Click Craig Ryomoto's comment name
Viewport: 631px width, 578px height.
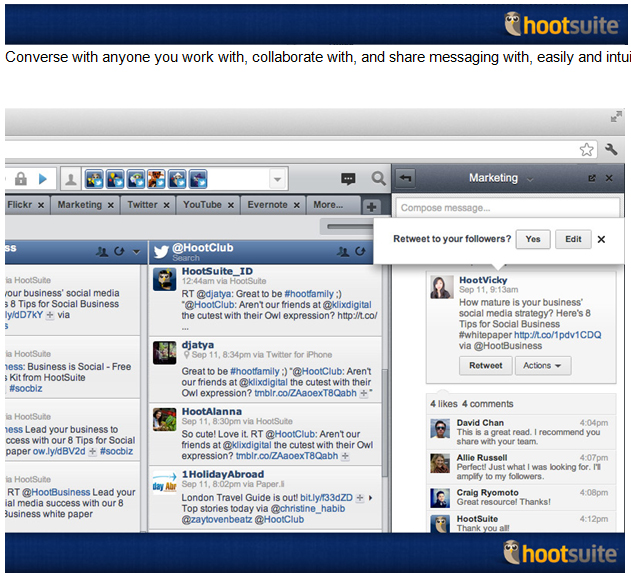pos(487,493)
